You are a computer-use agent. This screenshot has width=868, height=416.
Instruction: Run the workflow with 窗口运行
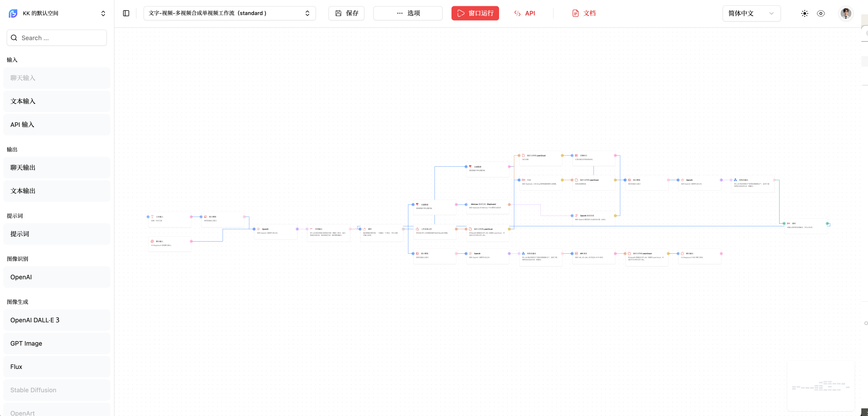(475, 13)
